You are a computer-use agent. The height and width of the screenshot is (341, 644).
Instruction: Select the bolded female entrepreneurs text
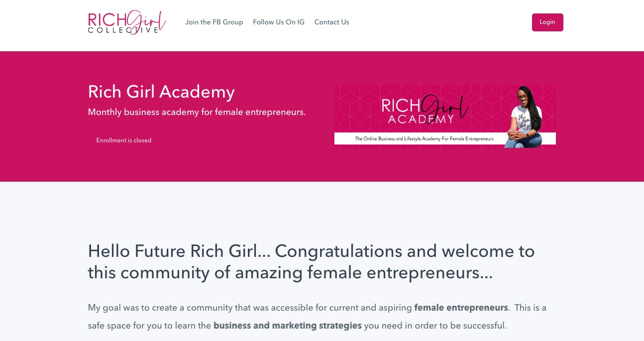click(461, 308)
